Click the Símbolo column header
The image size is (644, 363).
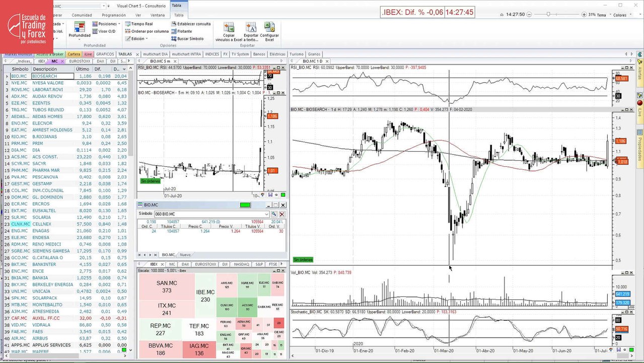coord(20,69)
